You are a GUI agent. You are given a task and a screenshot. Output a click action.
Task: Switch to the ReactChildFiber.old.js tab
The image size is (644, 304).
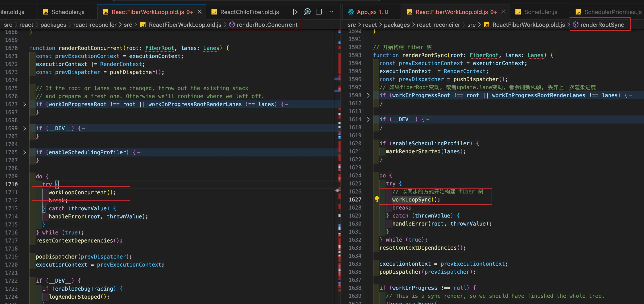[x=249, y=12]
